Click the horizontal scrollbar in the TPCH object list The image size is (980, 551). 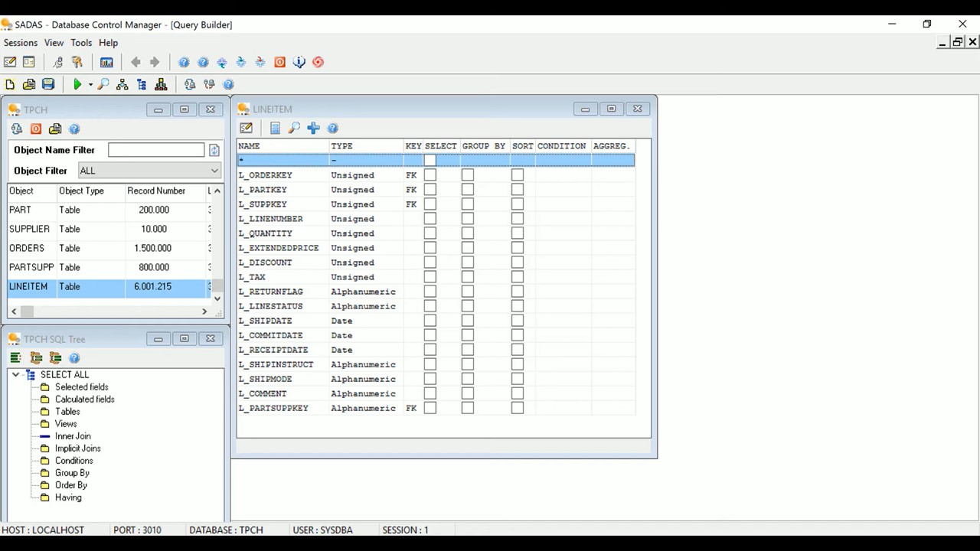[x=27, y=311]
